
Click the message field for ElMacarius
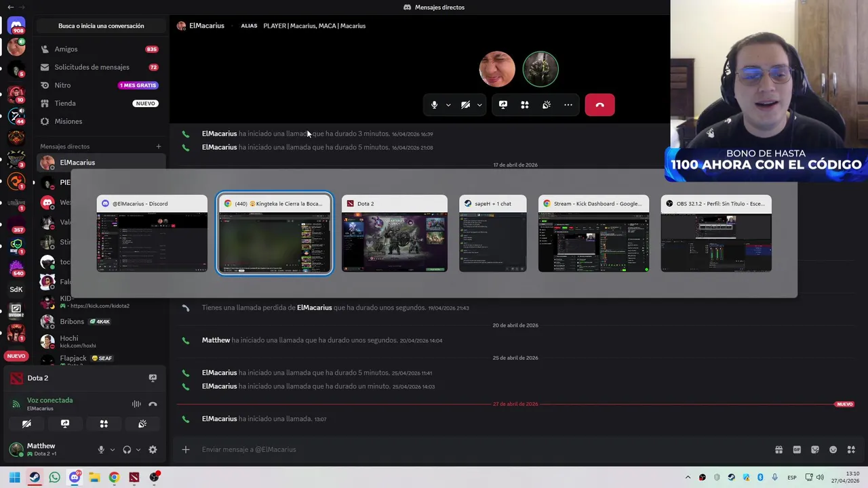tap(475, 449)
